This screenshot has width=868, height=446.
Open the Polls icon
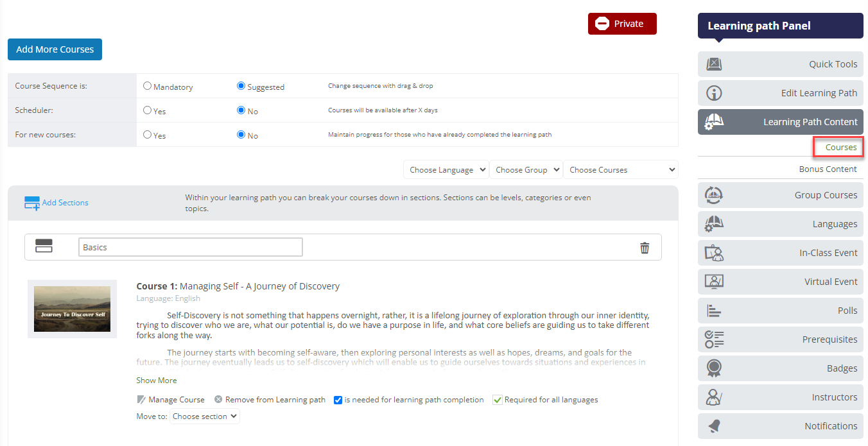713,310
